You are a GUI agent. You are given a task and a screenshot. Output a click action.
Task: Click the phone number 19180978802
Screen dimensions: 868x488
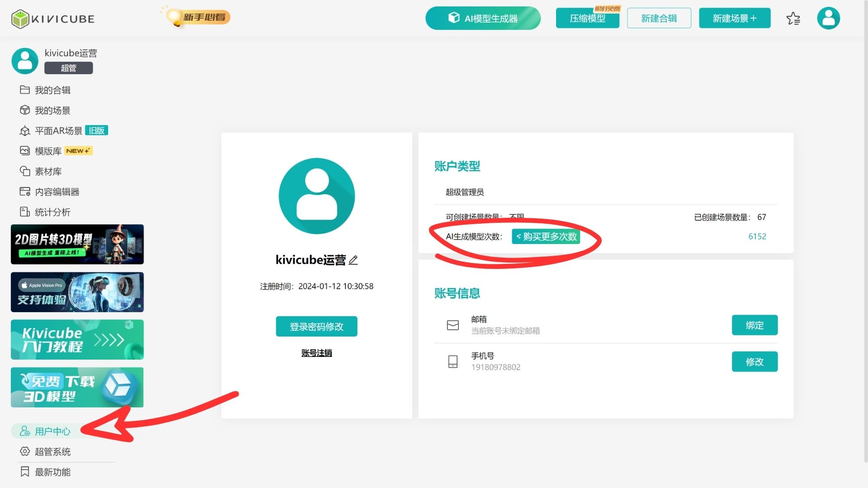[495, 367]
